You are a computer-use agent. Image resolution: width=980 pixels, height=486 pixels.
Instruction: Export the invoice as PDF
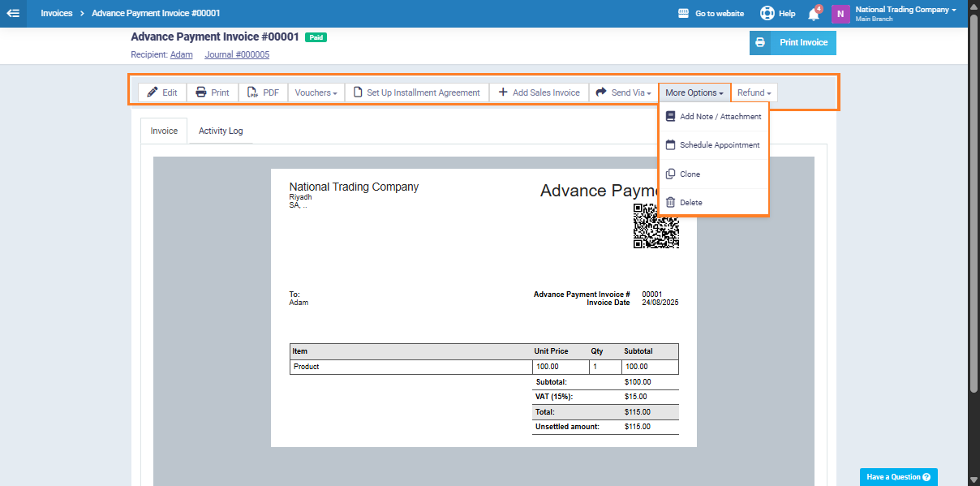(x=263, y=92)
